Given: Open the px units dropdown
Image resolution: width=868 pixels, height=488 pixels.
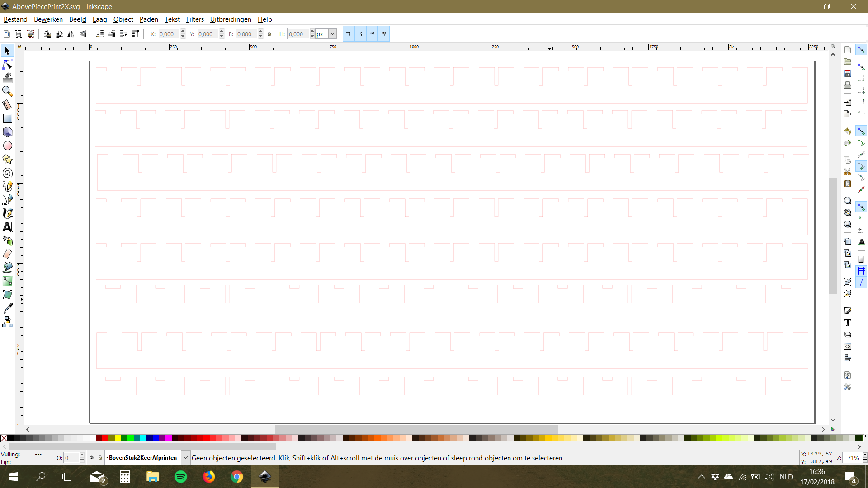Looking at the screenshot, I should 332,34.
